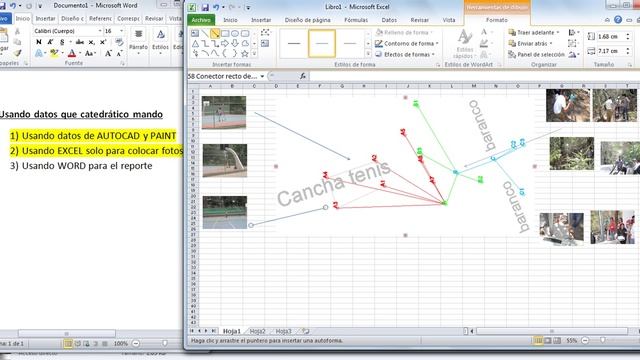
Task: Expand the Word Estilos gallery
Action: tap(160, 42)
